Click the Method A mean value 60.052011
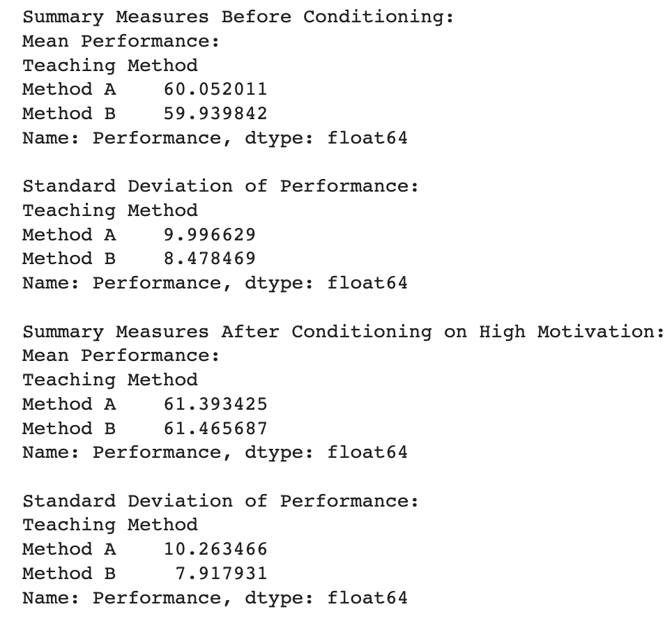672x623 pixels. click(215, 89)
